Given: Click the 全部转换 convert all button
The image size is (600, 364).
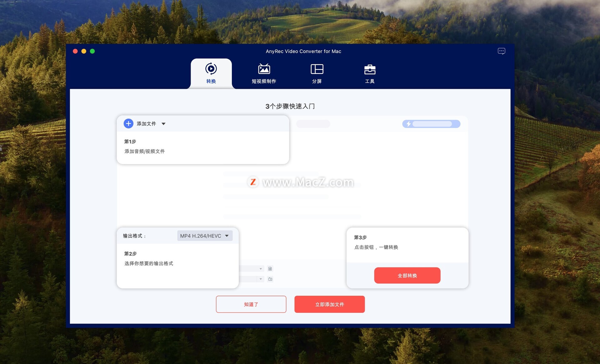Looking at the screenshot, I should [x=407, y=275].
